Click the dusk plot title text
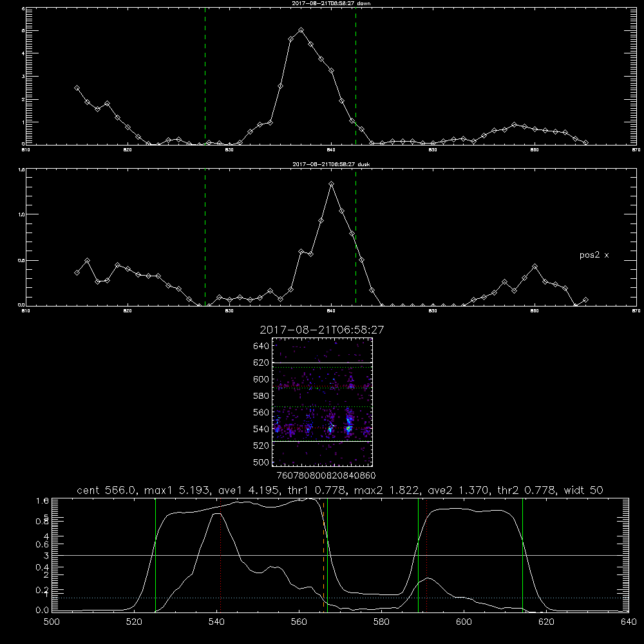The width and height of the screenshot is (644, 644). point(331,164)
